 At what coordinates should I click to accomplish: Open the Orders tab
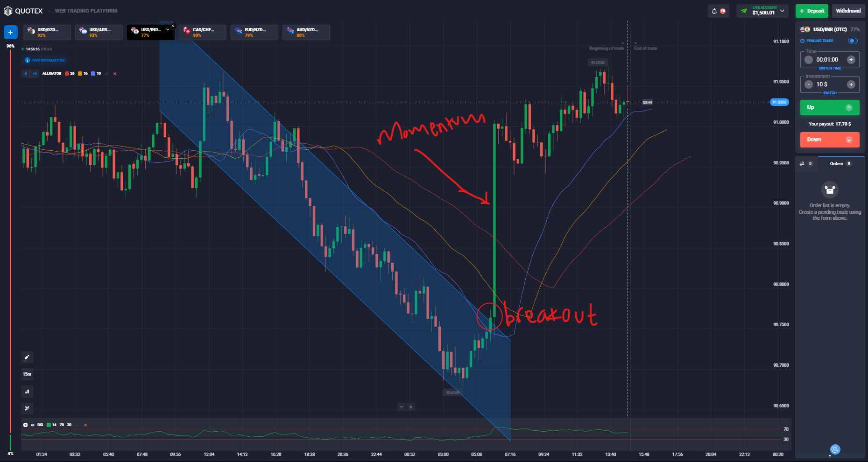[x=840, y=164]
